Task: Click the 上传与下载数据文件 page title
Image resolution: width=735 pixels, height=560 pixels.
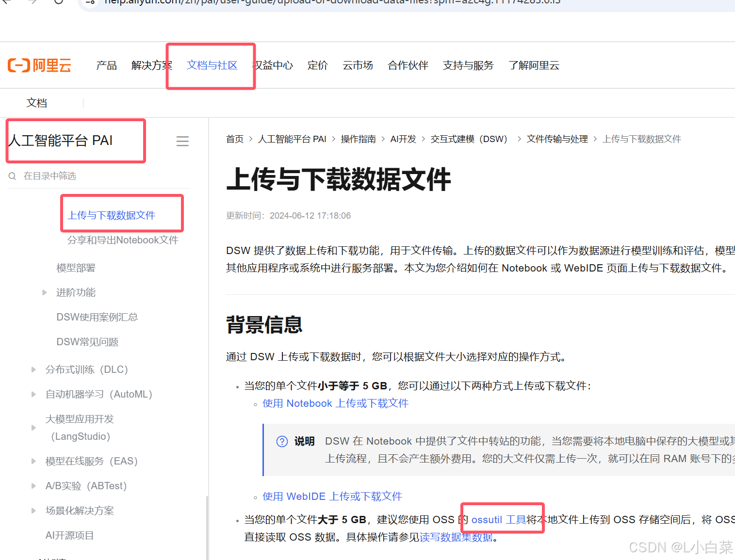Action: coord(339,179)
